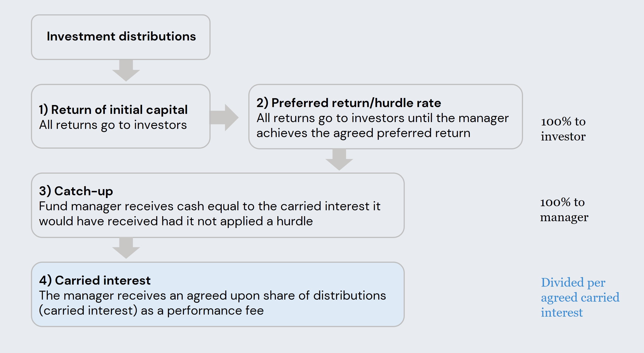Screen dimensions: 644x353
Task: Select the down arrow under Investment distributions
Action: click(x=126, y=70)
